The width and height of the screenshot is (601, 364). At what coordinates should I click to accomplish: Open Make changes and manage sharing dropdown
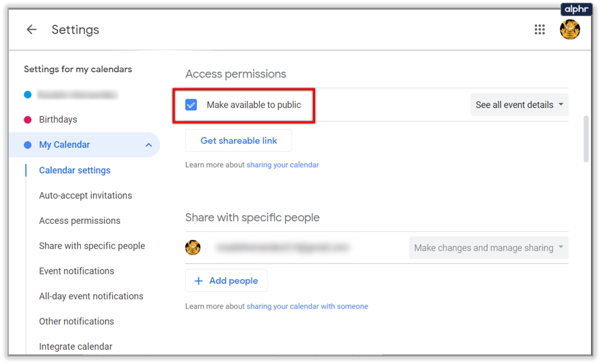coord(489,248)
